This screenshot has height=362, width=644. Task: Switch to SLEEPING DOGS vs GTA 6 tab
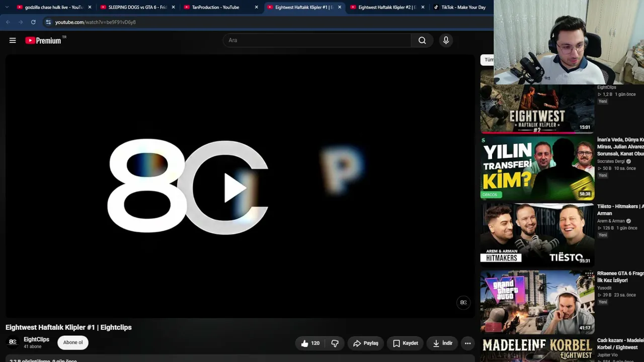pos(137,8)
